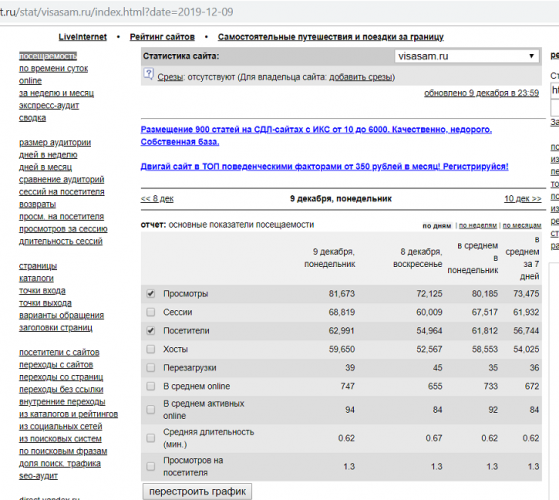The height and width of the screenshot is (500, 559).
Task: Go to previous day 8 дек
Action: tap(157, 199)
